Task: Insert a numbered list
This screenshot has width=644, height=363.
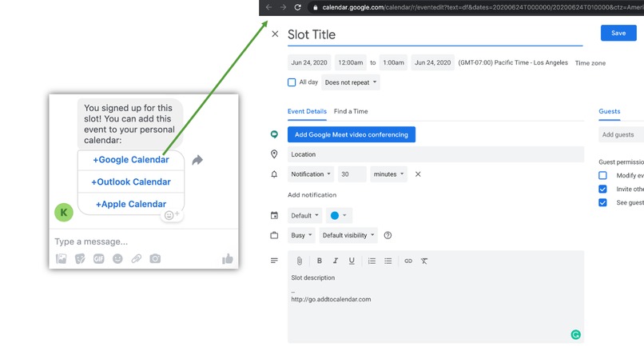Action: [372, 261]
